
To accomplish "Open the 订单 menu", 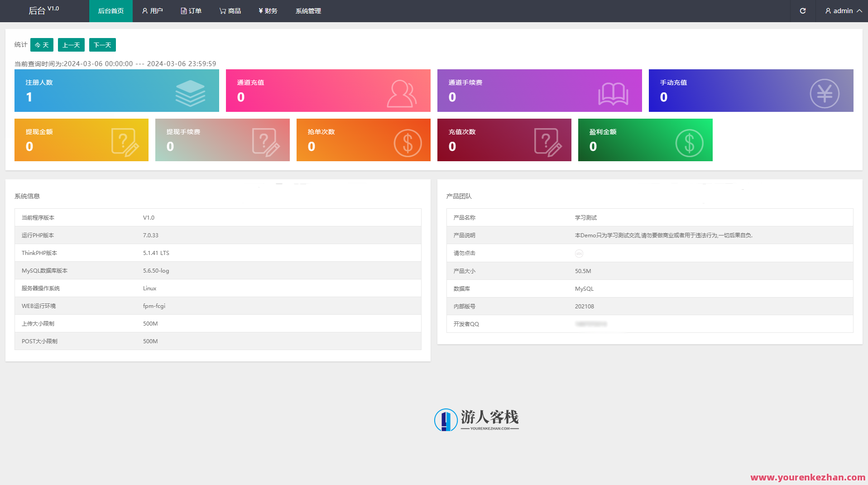I will (191, 11).
